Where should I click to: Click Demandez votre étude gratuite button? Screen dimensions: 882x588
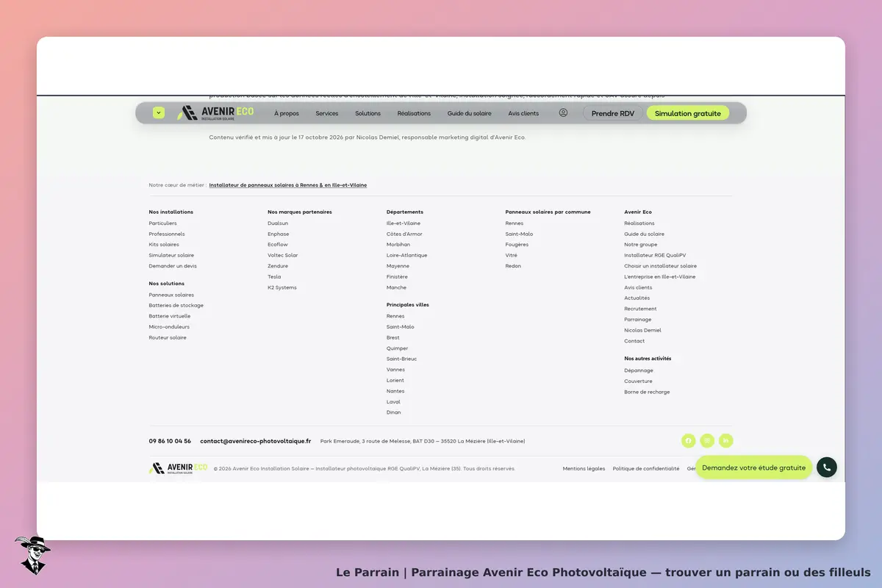(754, 467)
